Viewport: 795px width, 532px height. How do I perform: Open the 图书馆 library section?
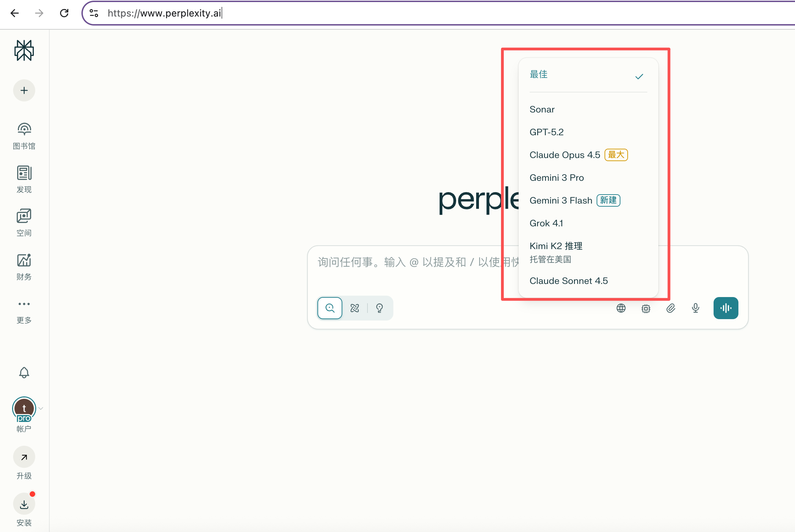pos(24,137)
